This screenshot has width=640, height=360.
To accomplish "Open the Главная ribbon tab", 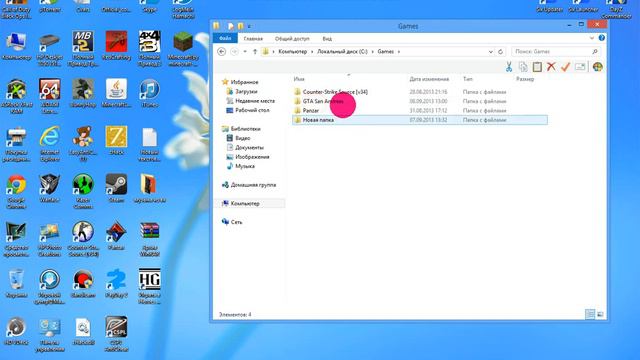I will coord(253,39).
